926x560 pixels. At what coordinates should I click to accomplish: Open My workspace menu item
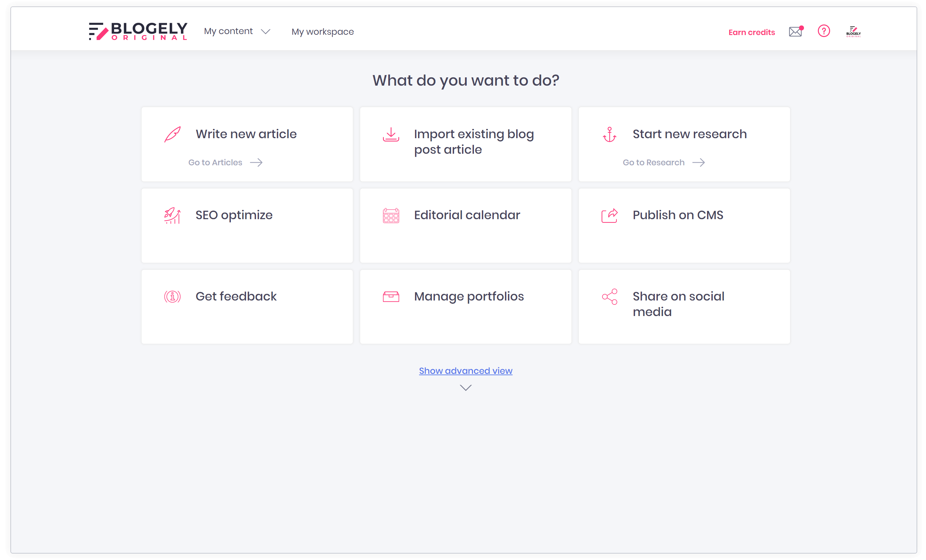click(x=322, y=31)
